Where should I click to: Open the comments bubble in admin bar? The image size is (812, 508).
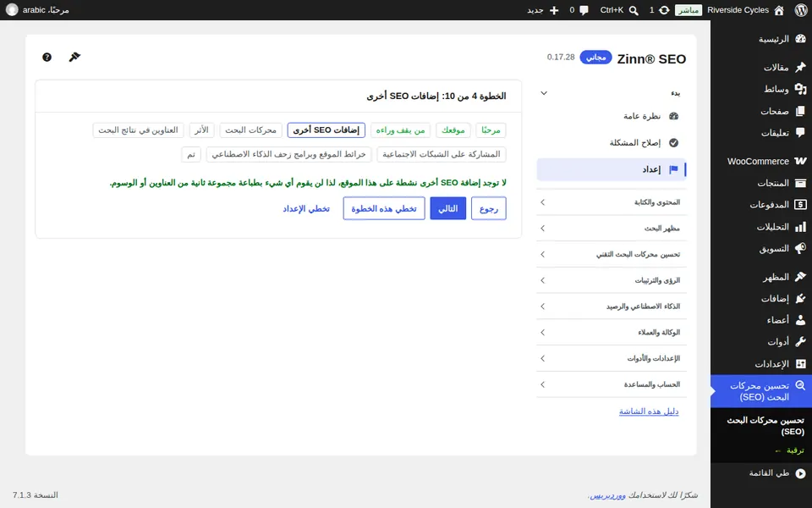(x=584, y=10)
